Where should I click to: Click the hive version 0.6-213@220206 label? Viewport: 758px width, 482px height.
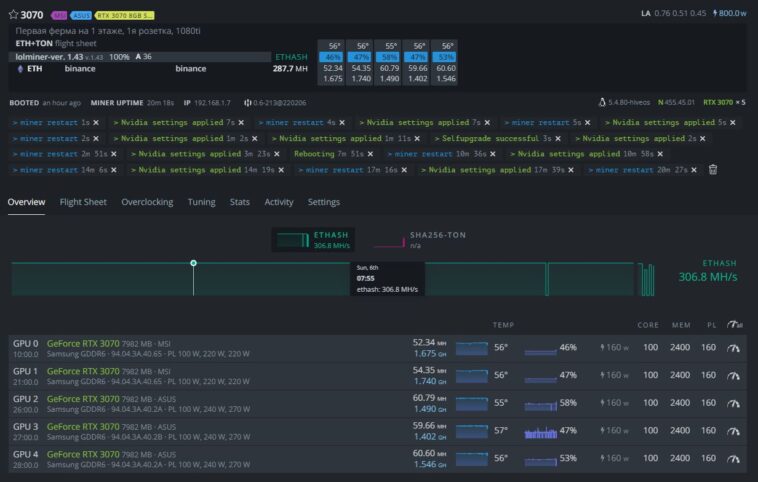click(x=275, y=103)
